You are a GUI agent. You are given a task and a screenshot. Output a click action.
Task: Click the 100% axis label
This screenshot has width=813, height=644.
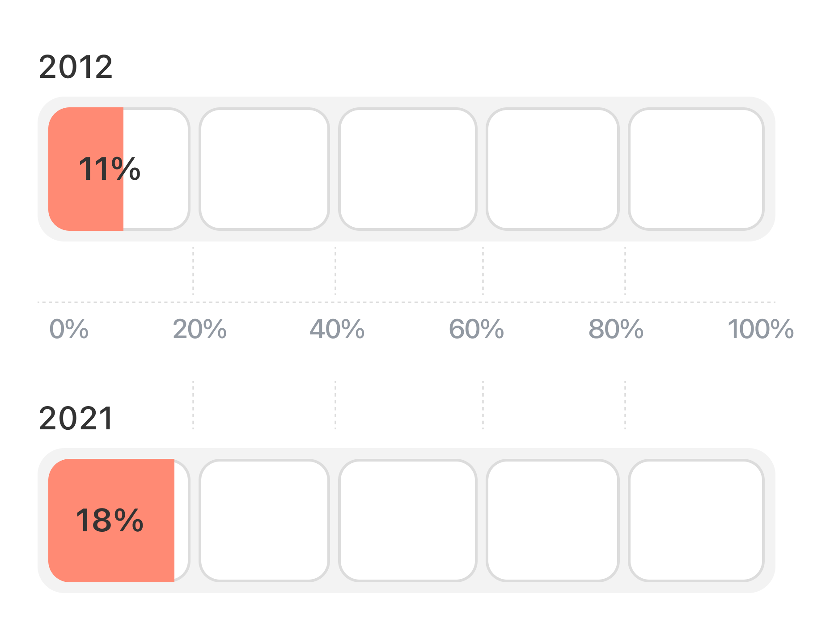(x=761, y=329)
